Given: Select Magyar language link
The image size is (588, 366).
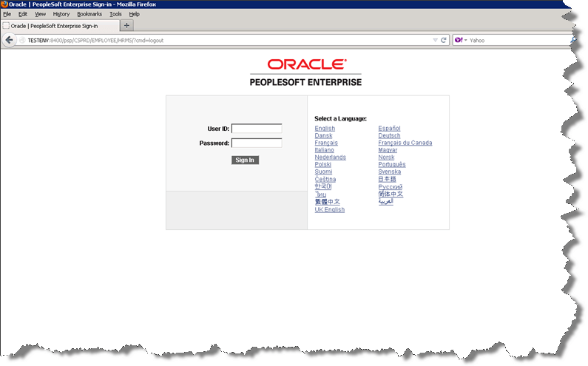Looking at the screenshot, I should tap(388, 149).
